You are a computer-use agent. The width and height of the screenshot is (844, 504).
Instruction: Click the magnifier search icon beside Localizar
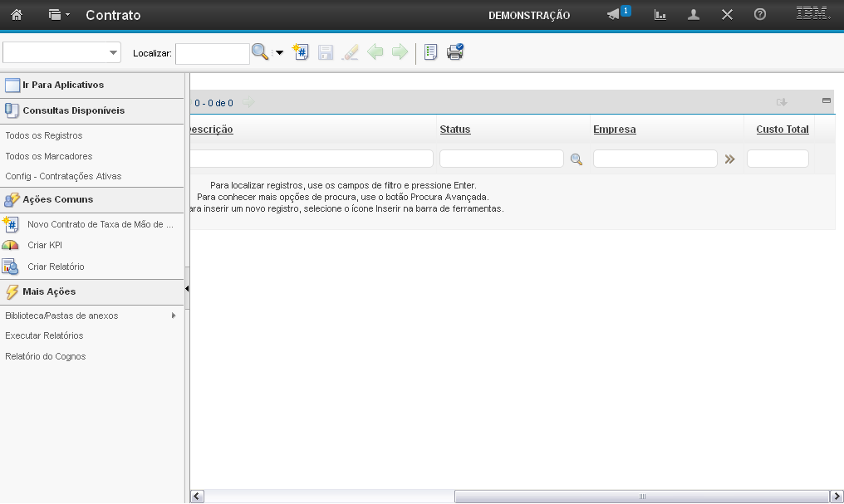[x=260, y=52]
